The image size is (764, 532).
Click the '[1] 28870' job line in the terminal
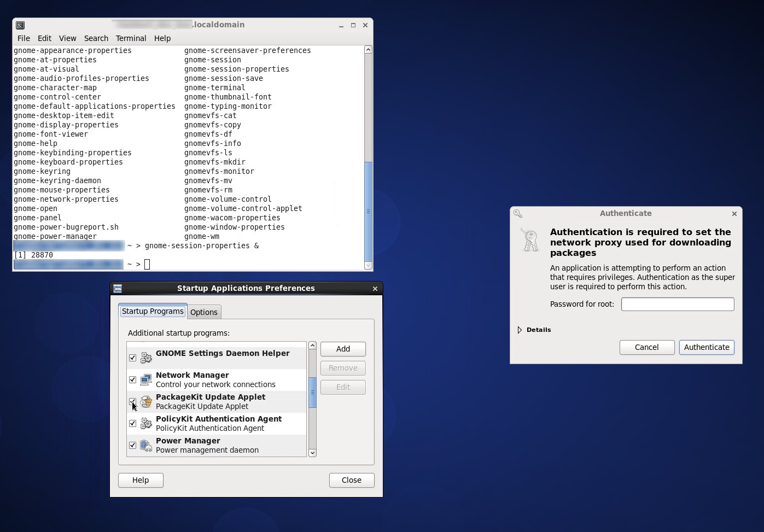coord(33,255)
